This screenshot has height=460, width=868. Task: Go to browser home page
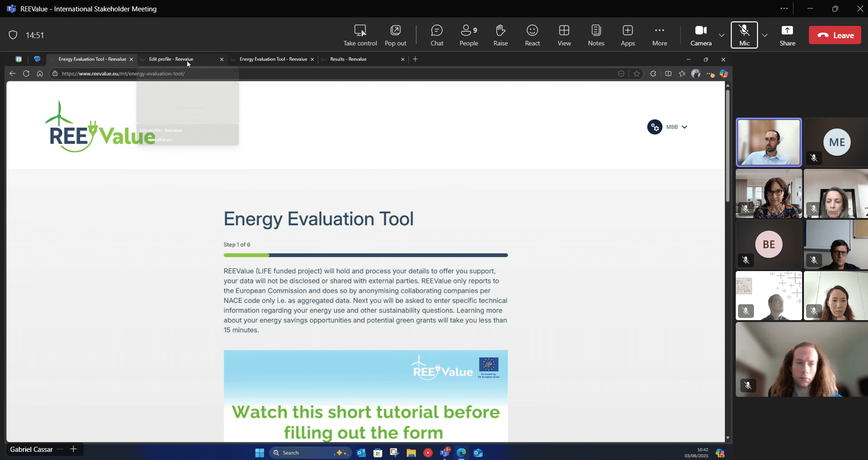(40, 74)
